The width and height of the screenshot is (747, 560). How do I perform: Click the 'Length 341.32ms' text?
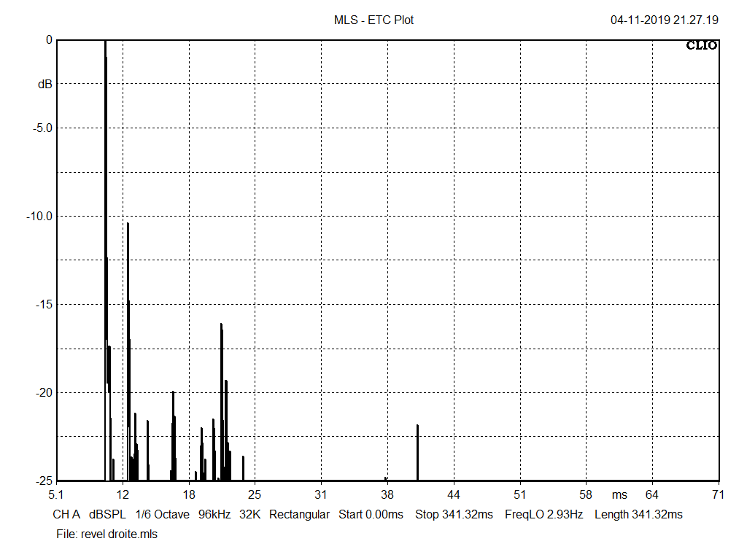[x=638, y=515]
